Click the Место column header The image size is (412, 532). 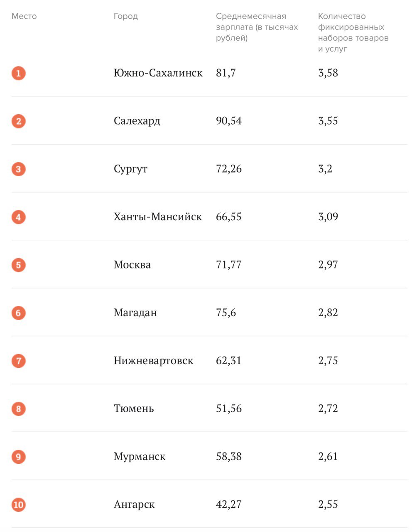24,16
